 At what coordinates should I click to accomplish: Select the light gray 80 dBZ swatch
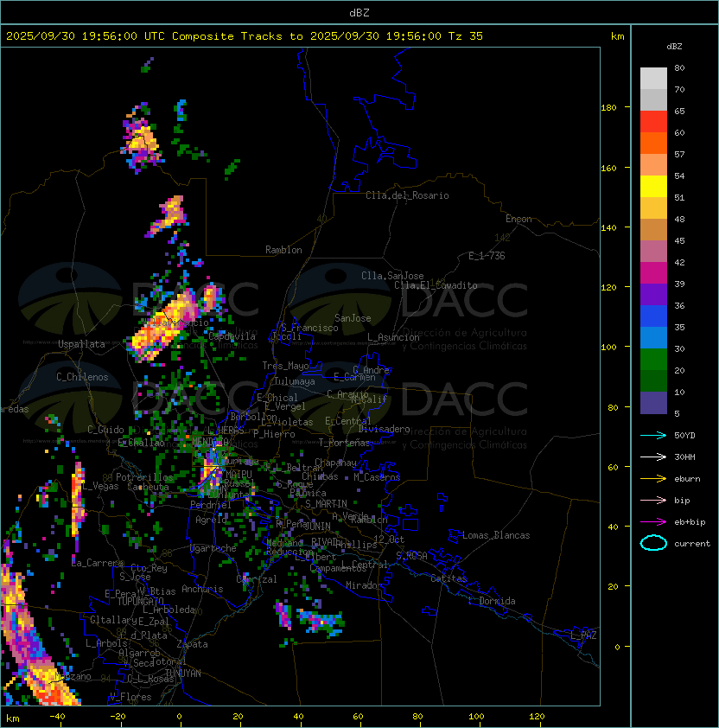click(x=653, y=78)
